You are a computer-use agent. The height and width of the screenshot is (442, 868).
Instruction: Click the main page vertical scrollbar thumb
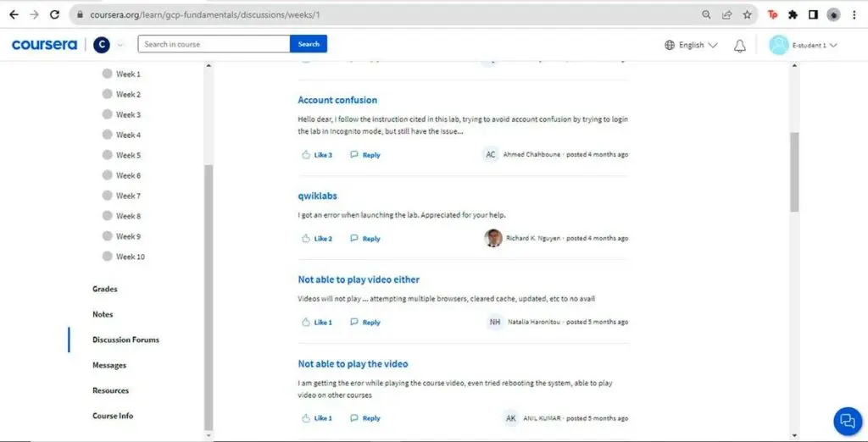(x=795, y=172)
